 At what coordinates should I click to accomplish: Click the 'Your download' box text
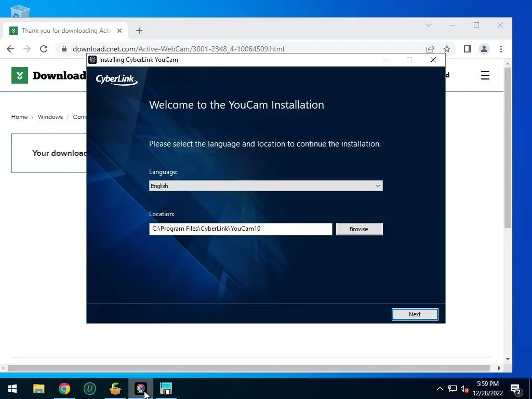tap(59, 153)
